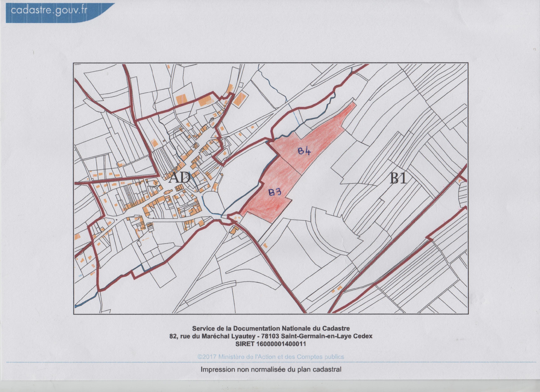The image size is (540, 392).
Task: Click the B1 section label
Action: [x=398, y=178]
